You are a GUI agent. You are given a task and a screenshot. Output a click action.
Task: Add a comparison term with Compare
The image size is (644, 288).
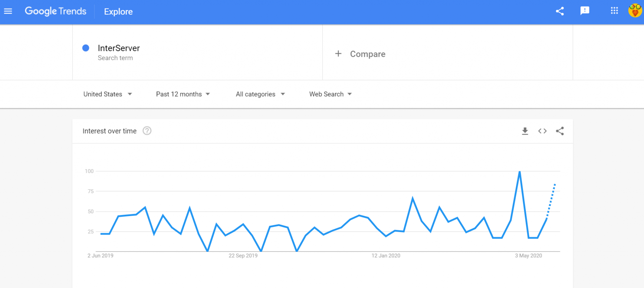[x=368, y=54]
